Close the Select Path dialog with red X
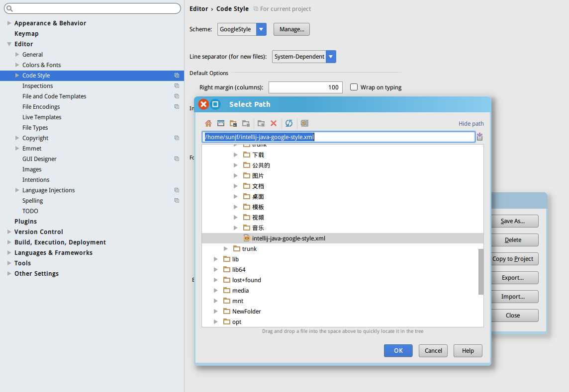This screenshot has height=392, width=569. click(203, 104)
